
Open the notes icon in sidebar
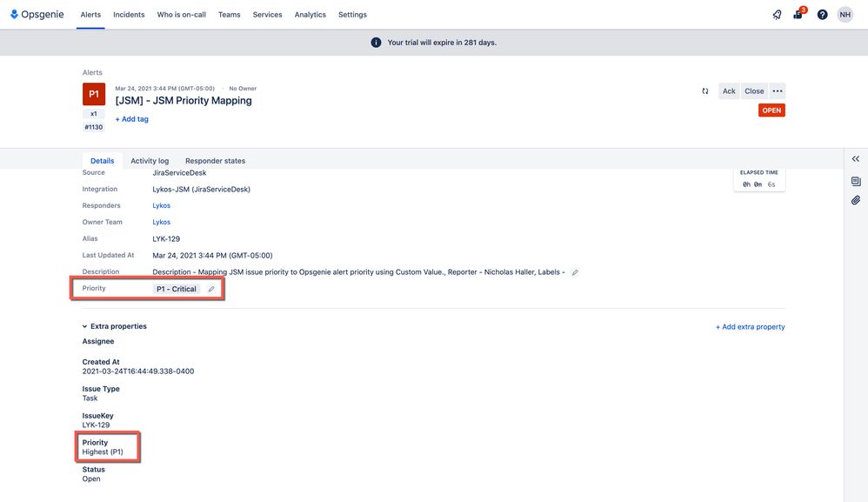[x=856, y=181]
